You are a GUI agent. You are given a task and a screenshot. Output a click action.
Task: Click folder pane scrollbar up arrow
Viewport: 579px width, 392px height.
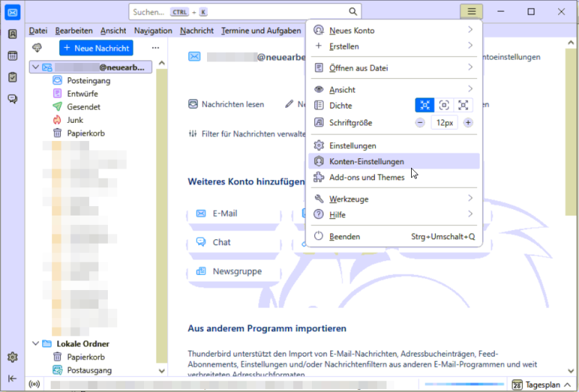[161, 63]
